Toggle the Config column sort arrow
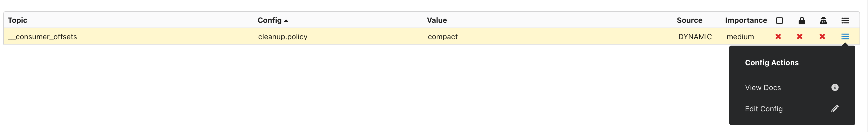 (286, 20)
